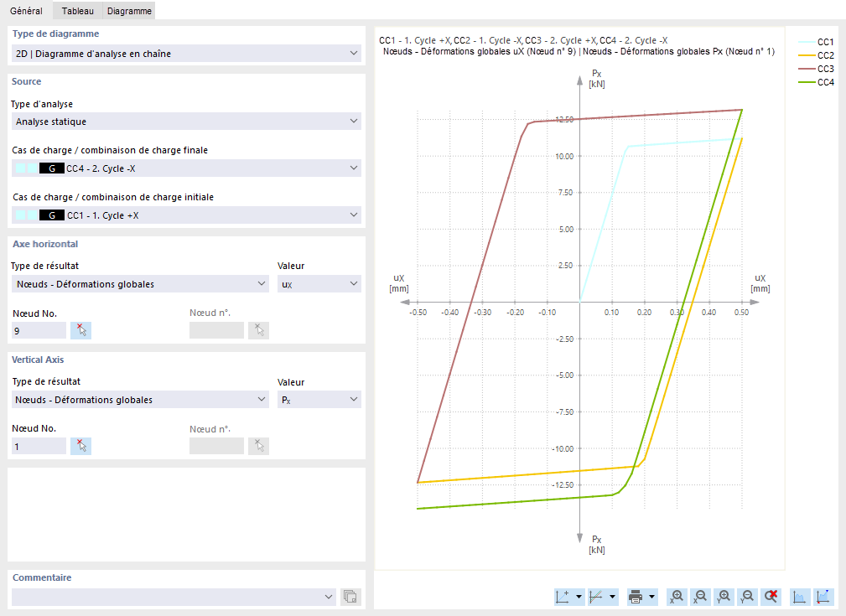Image resolution: width=846 pixels, height=616 pixels.
Task: Zoom out on the Y axis
Action: (748, 597)
